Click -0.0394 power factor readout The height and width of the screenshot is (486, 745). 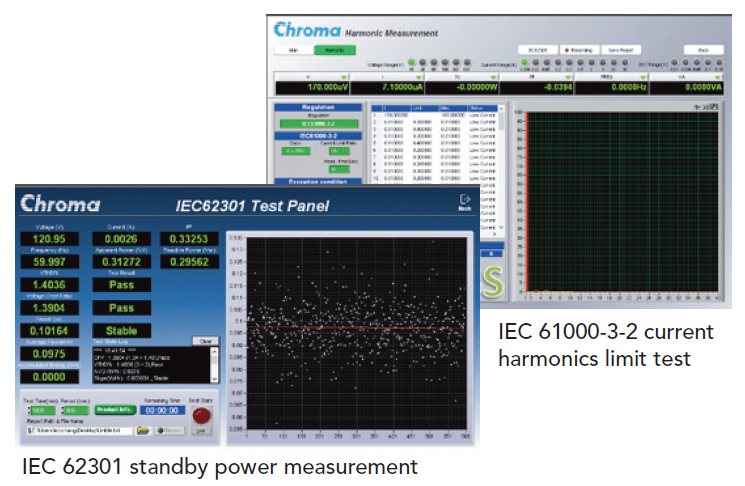pyautogui.click(x=536, y=87)
